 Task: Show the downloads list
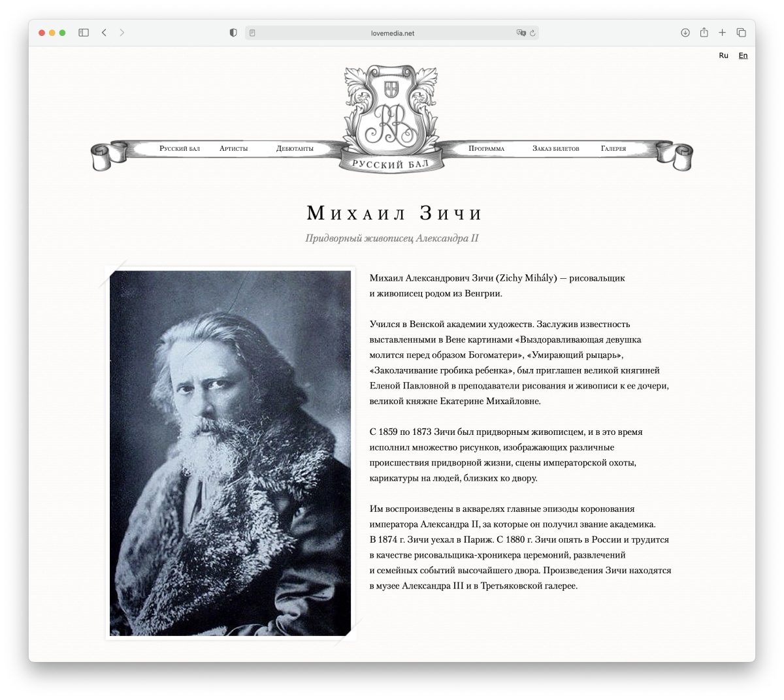pos(685,33)
